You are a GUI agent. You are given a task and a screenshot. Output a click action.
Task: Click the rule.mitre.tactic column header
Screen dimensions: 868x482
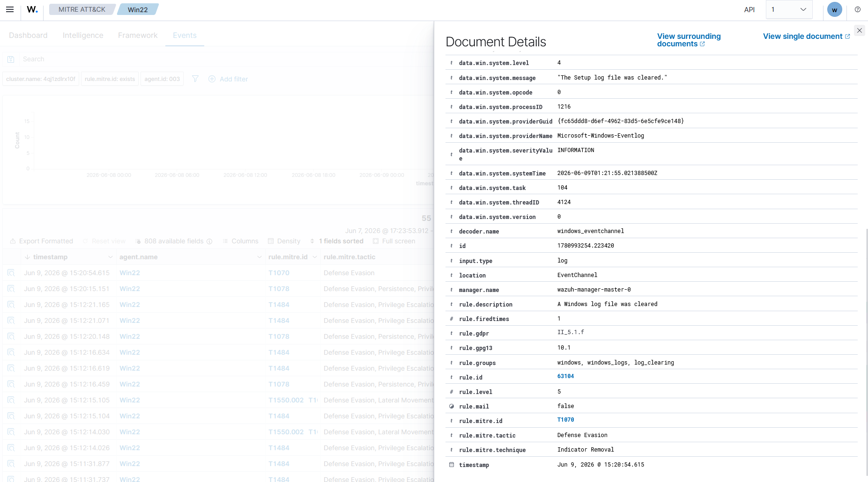(349, 257)
